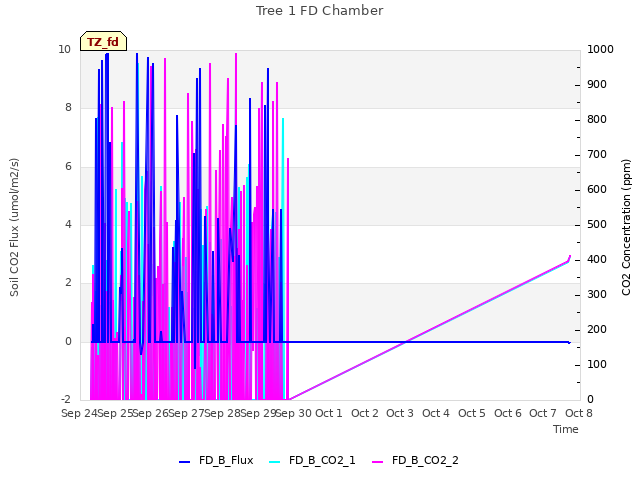Click the Sep 24 tick label

click(x=79, y=413)
